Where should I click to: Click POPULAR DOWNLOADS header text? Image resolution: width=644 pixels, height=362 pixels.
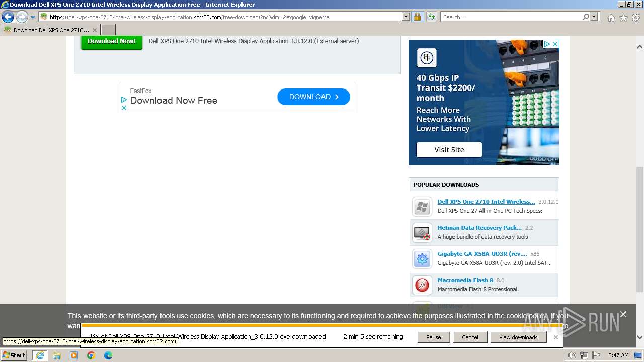pyautogui.click(x=446, y=185)
